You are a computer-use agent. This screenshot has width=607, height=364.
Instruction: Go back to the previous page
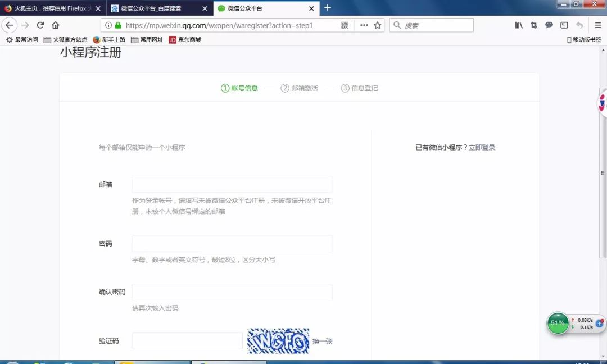[10, 25]
